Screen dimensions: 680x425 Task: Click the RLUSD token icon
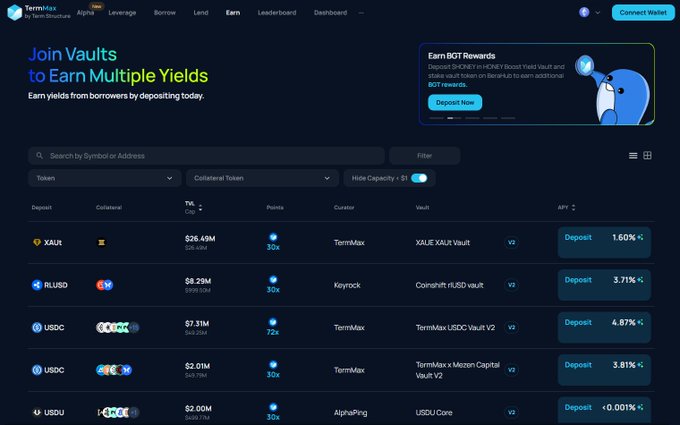click(x=37, y=285)
